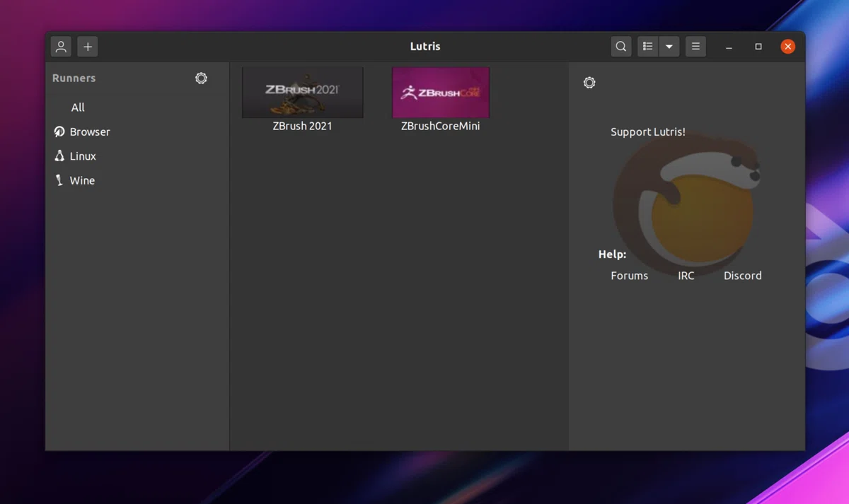Viewport: 849px width, 504px height.
Task: Select the Linux runner
Action: click(x=83, y=156)
